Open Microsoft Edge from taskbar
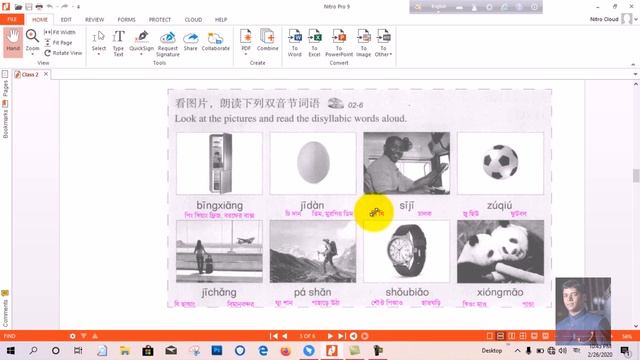The image size is (640, 360). pos(263,351)
